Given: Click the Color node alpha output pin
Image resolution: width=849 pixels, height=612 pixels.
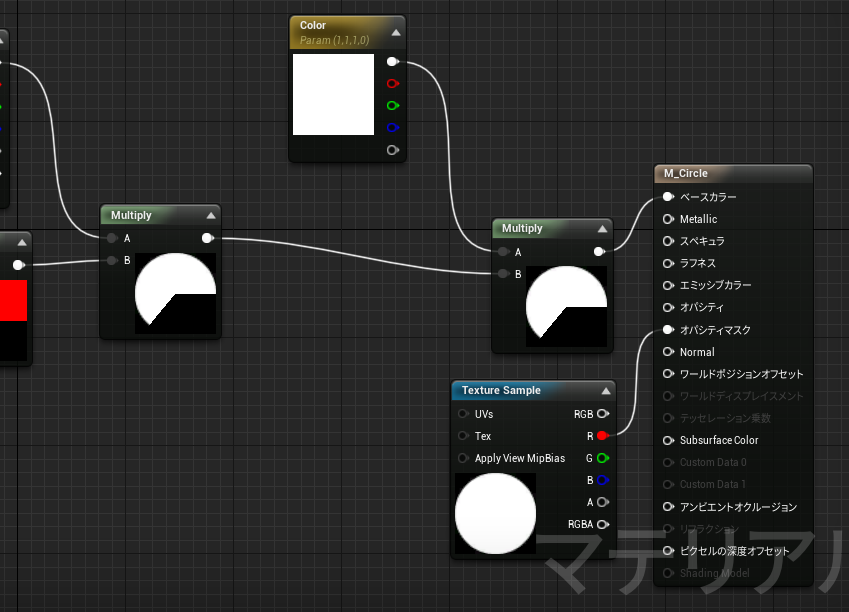Looking at the screenshot, I should click(x=393, y=150).
